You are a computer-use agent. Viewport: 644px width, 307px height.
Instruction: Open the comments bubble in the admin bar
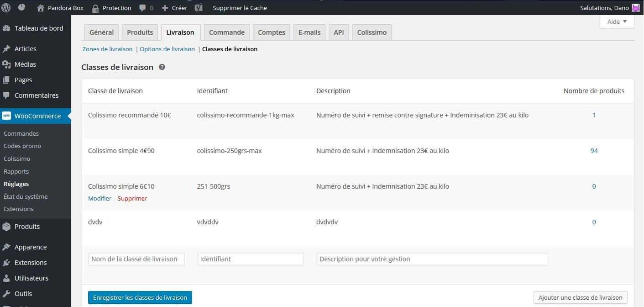pyautogui.click(x=143, y=8)
